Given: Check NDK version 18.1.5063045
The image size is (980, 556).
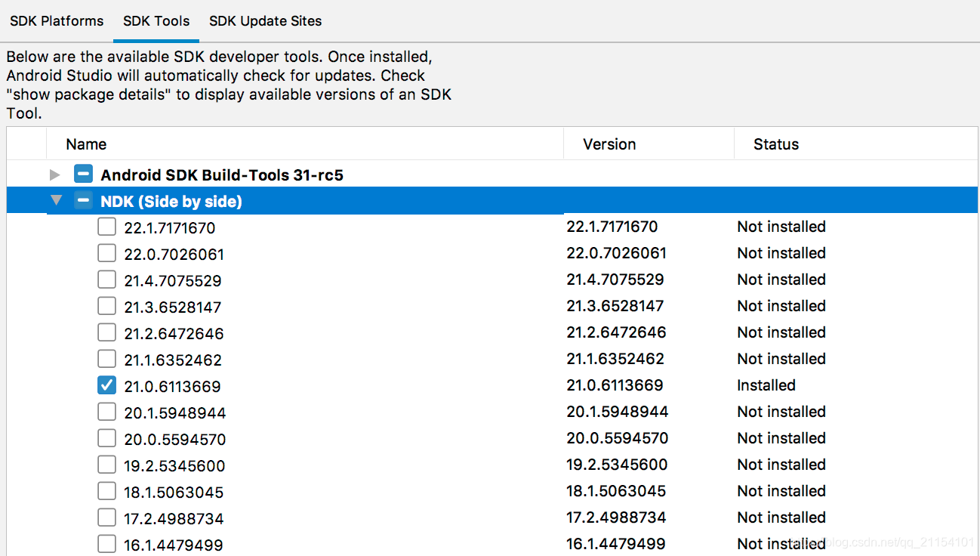Looking at the screenshot, I should pos(105,490).
